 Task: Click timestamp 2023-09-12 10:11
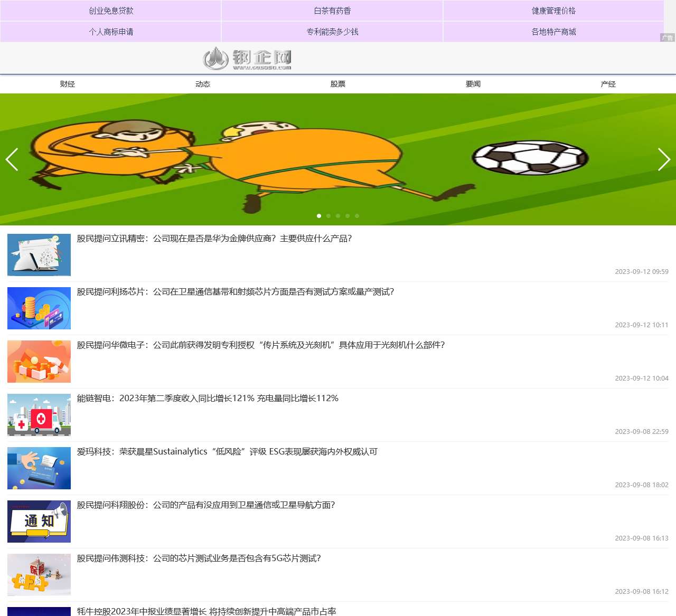tap(642, 325)
